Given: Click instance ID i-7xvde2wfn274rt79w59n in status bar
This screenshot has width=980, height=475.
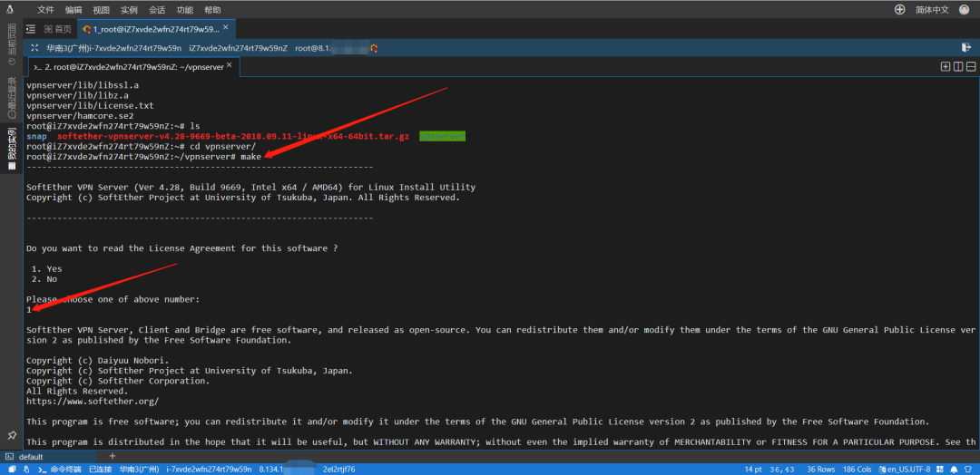Looking at the screenshot, I should (x=209, y=469).
